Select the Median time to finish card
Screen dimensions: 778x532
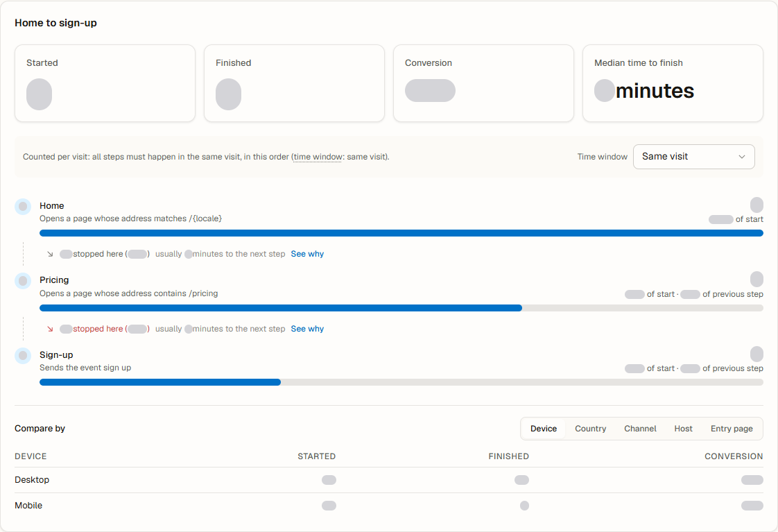click(x=673, y=83)
